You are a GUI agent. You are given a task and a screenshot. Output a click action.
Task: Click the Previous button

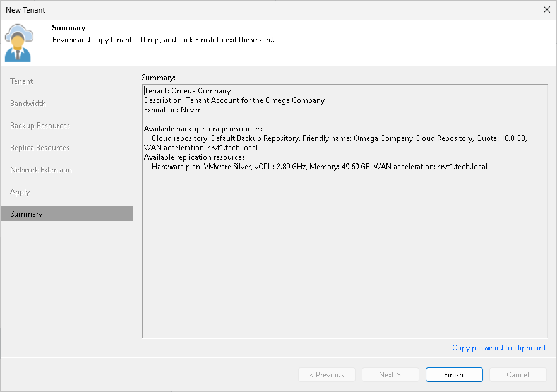326,374
